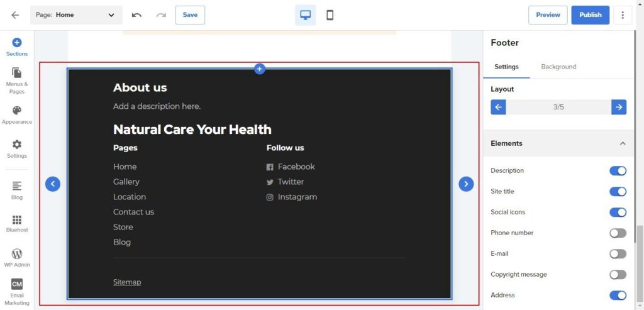
Task: Switch to the Background tab
Action: click(x=558, y=67)
